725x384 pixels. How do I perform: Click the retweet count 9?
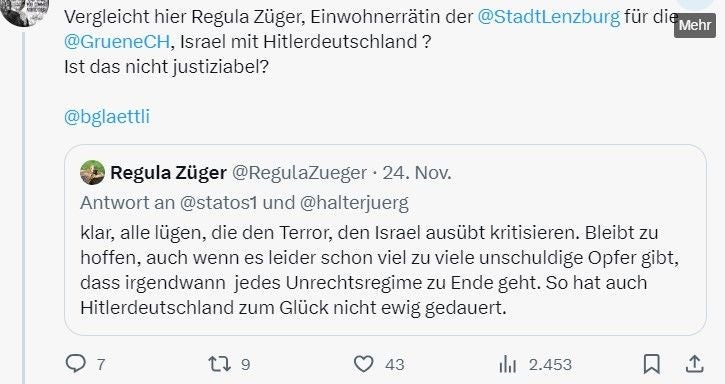point(246,365)
